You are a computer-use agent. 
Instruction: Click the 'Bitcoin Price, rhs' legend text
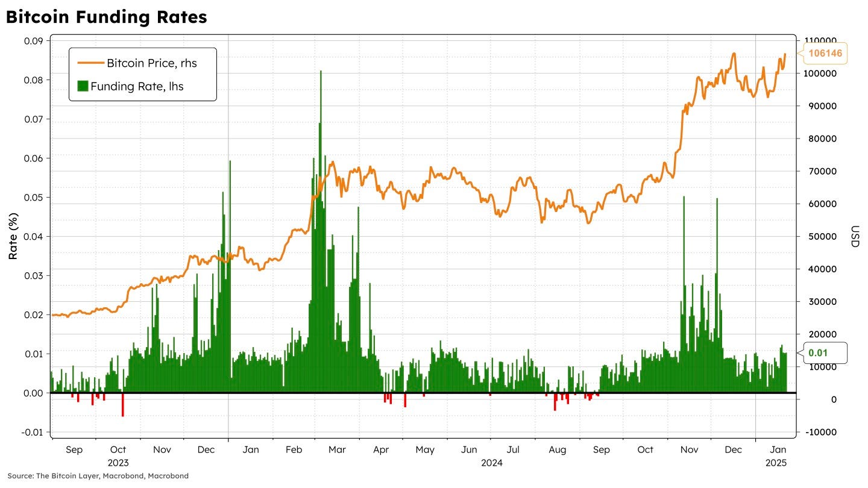(x=152, y=63)
